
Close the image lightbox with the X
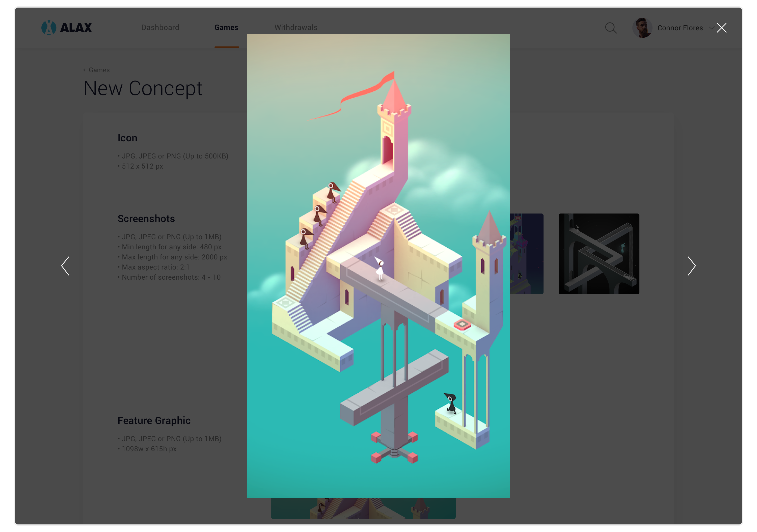pos(721,28)
